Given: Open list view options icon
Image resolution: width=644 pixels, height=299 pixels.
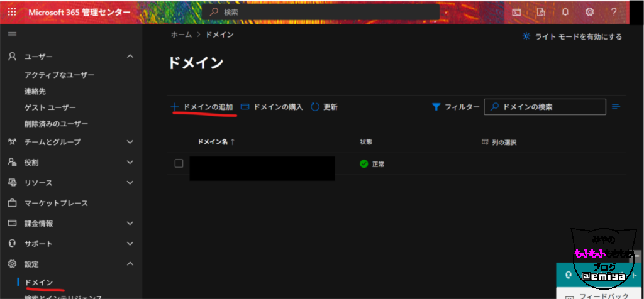Looking at the screenshot, I should (616, 107).
